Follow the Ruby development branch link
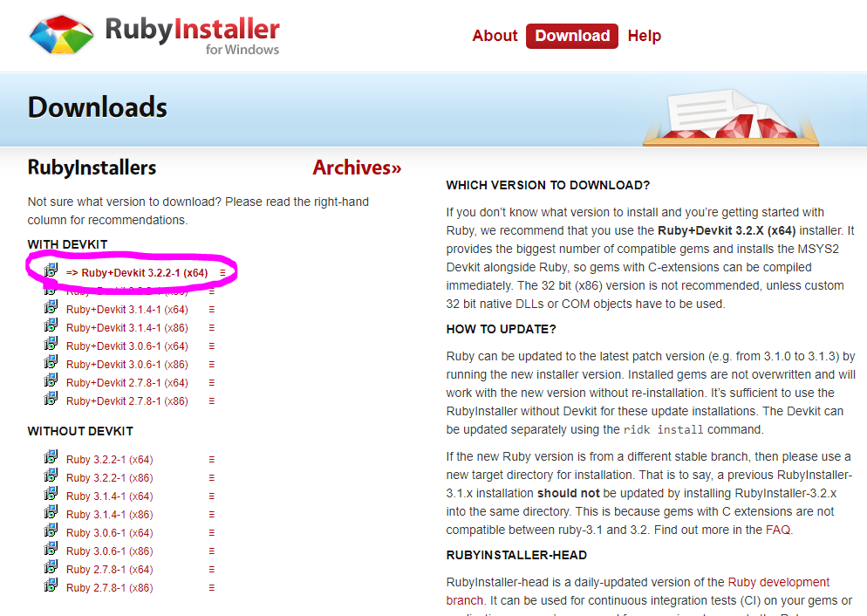The height and width of the screenshot is (616, 867). (x=779, y=582)
